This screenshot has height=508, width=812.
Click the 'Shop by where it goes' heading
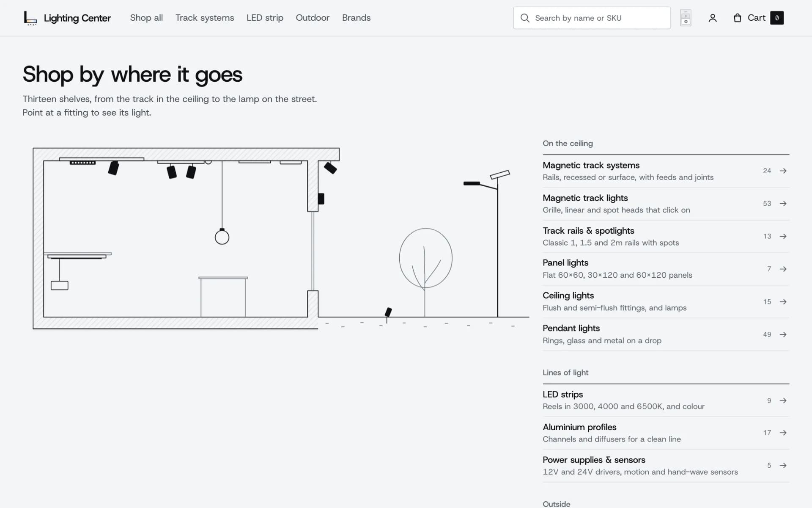tap(132, 75)
